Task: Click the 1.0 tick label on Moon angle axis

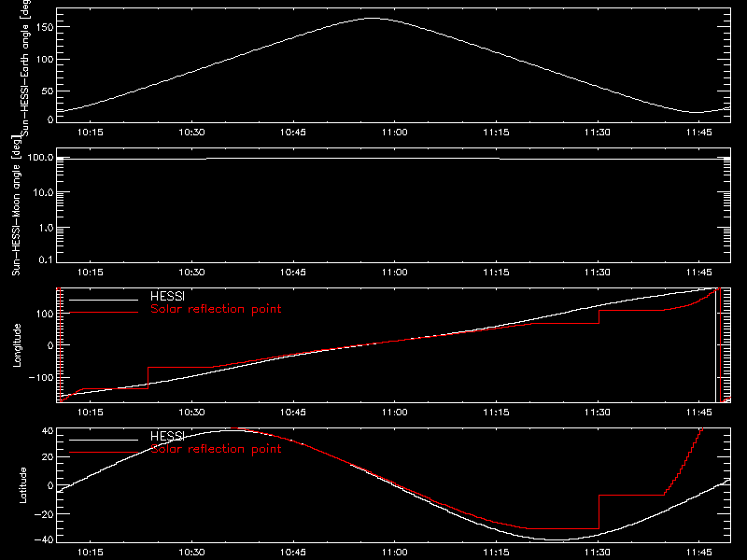Action: point(46,228)
